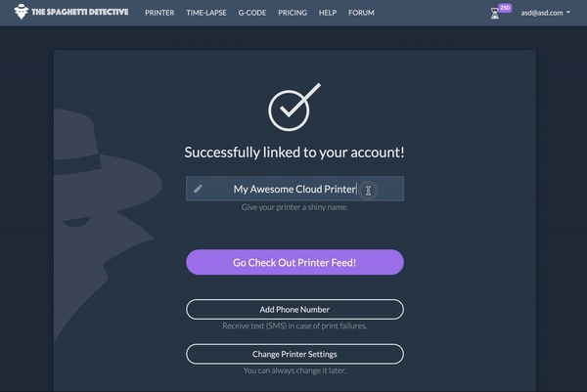Click the Change Printer Settings button

[294, 354]
